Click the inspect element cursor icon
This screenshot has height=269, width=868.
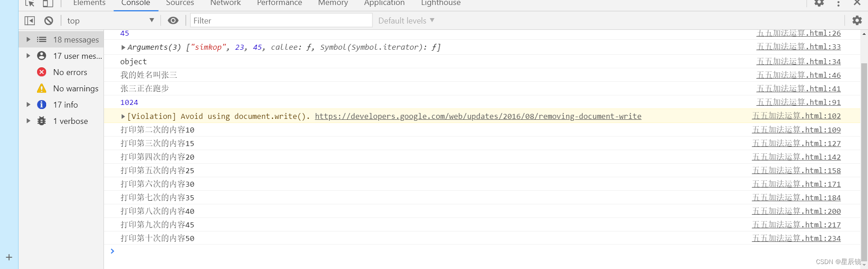(30, 3)
